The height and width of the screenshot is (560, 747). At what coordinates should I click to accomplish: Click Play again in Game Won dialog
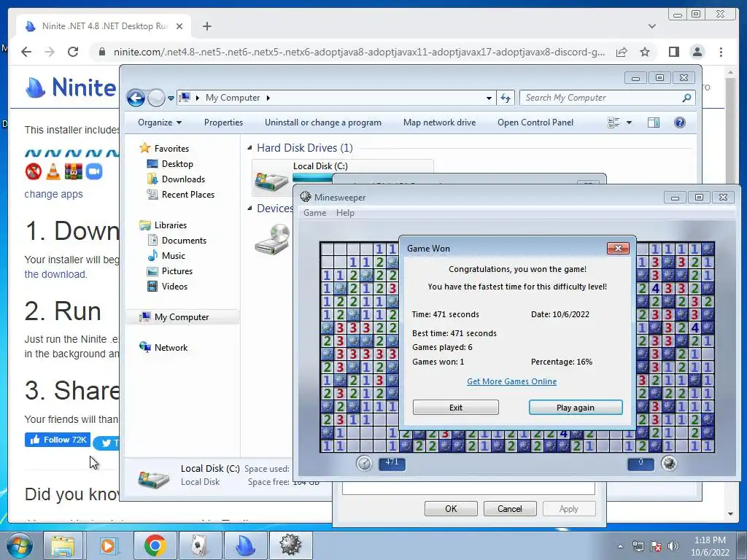coord(576,408)
